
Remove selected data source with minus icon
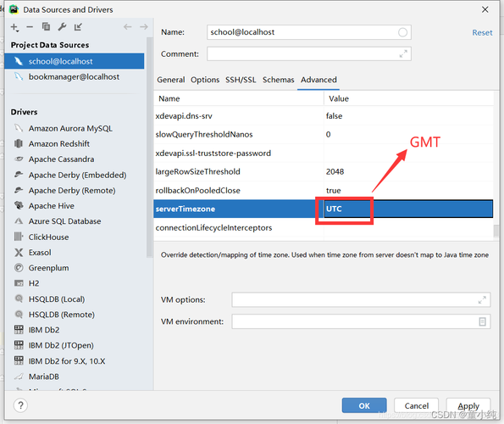(30, 27)
